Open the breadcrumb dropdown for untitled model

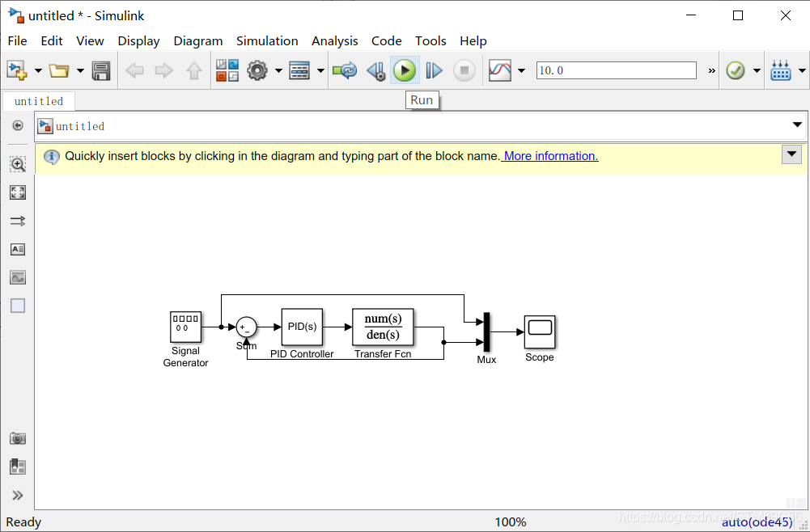[798, 126]
